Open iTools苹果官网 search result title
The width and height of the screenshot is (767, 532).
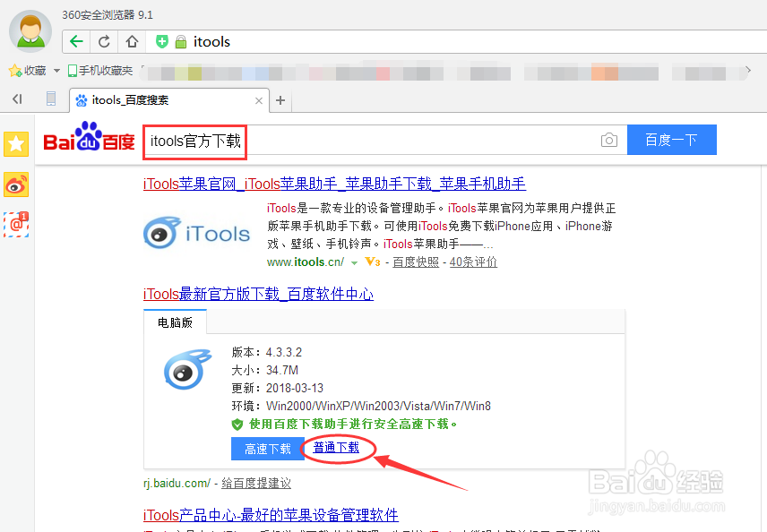[334, 184]
